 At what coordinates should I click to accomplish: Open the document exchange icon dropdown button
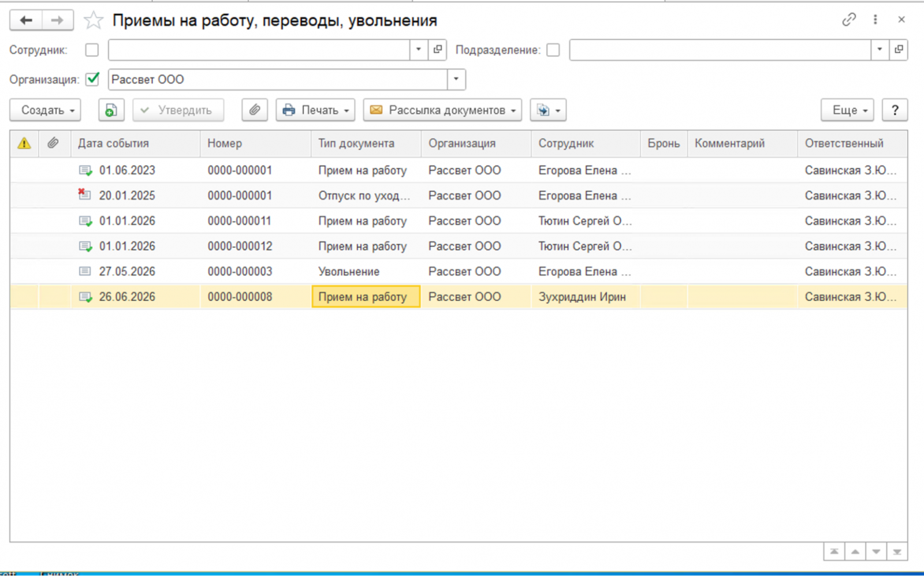pos(548,110)
